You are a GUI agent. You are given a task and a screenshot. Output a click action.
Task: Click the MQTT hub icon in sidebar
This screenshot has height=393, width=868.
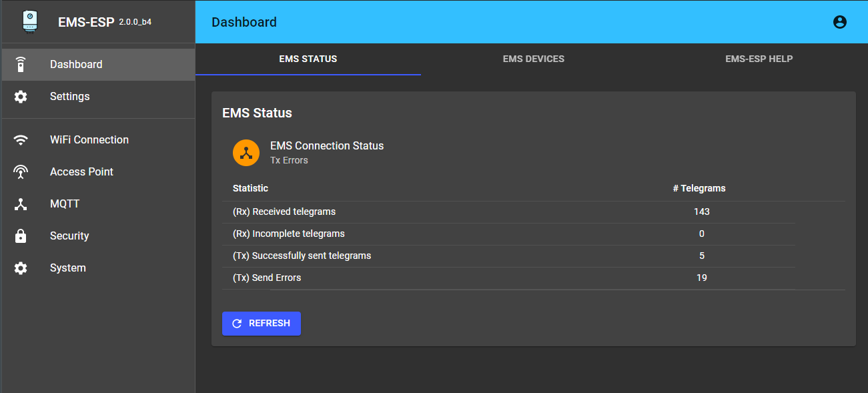coord(21,204)
